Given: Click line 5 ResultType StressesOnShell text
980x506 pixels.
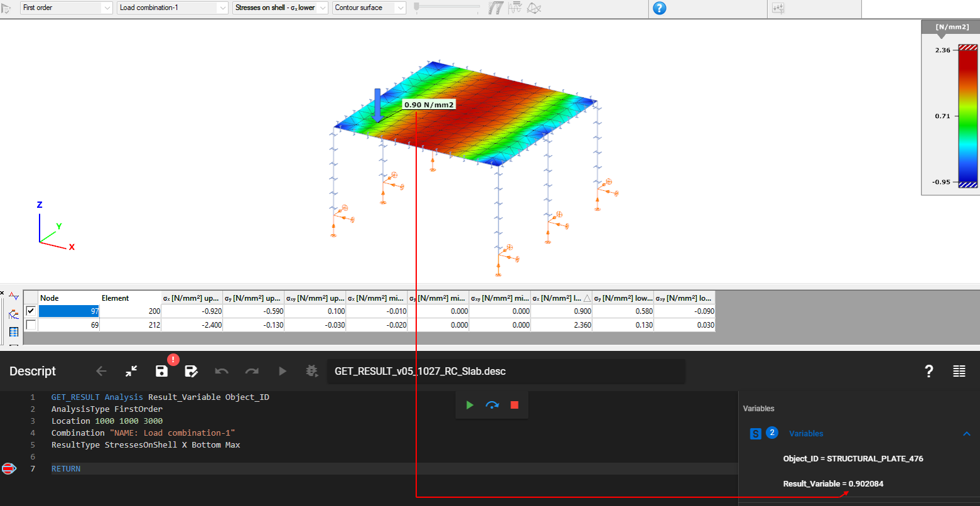Looking at the screenshot, I should click(x=146, y=444).
